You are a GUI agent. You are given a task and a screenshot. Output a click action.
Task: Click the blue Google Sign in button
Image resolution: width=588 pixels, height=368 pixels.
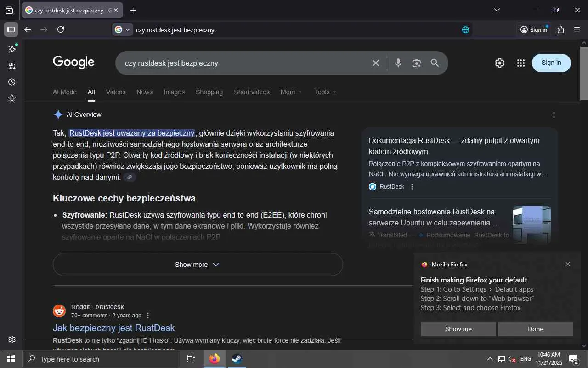tap(551, 63)
